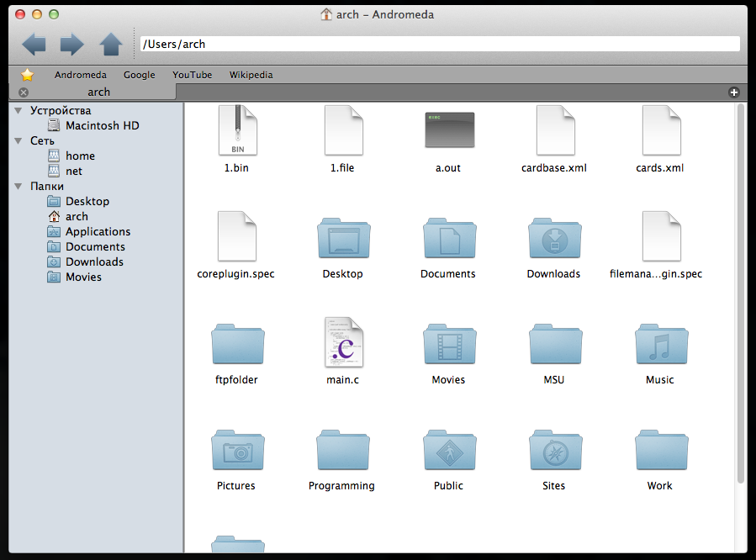Open the Desktop folder in the grid
The image size is (756, 560).
(x=343, y=238)
